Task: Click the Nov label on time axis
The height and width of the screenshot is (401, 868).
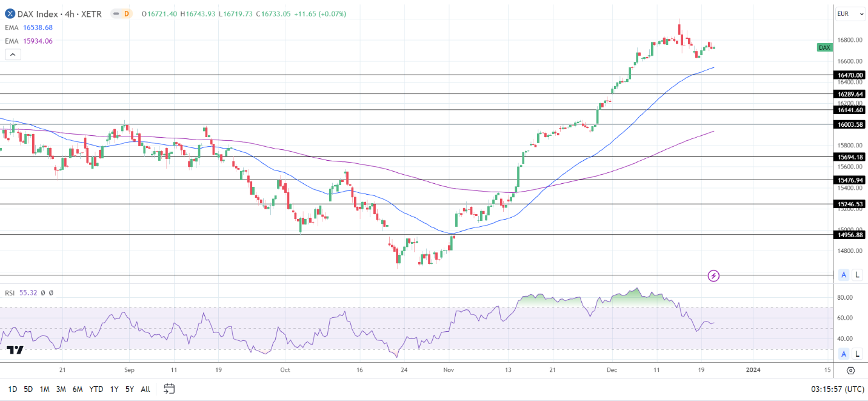Action: tap(449, 369)
